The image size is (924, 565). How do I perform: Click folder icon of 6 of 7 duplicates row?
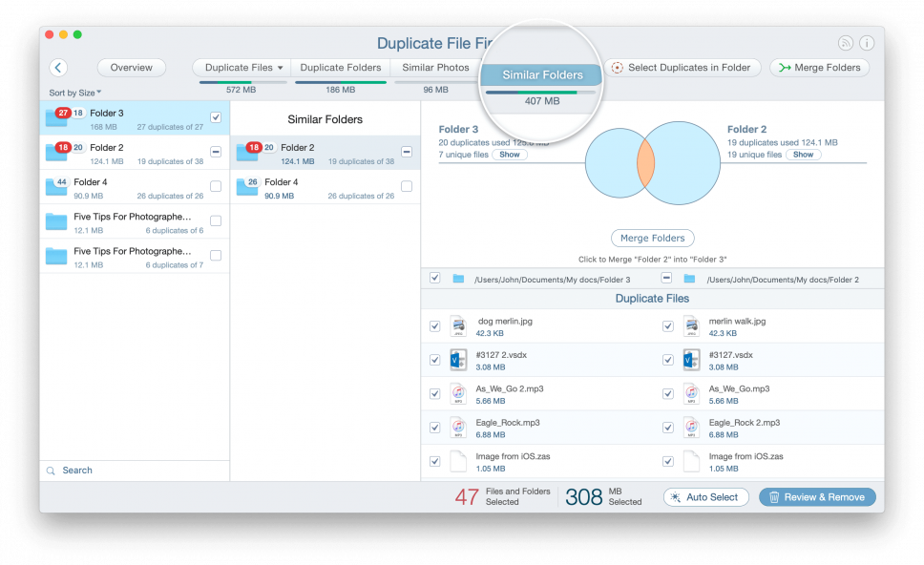pos(56,257)
